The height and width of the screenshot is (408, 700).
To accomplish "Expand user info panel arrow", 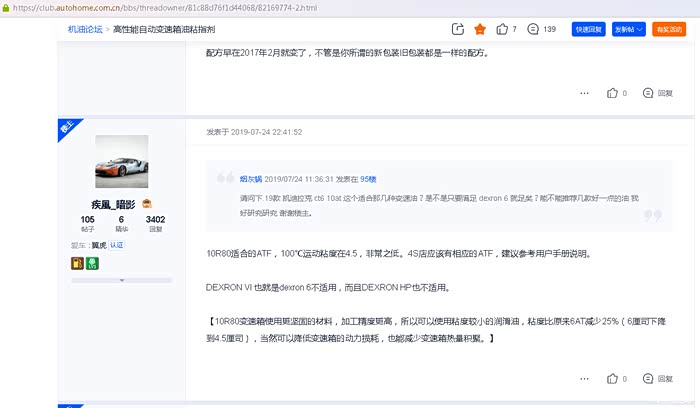I will 121,280.
